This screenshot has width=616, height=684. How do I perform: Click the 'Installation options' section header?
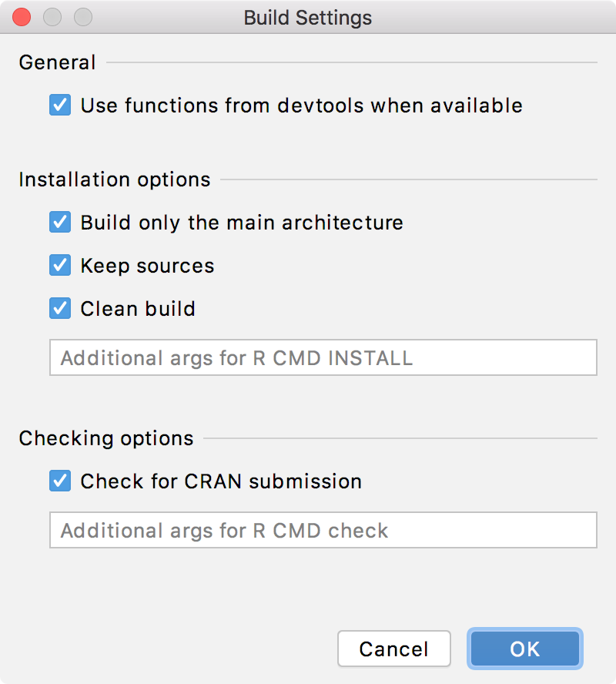click(x=114, y=179)
